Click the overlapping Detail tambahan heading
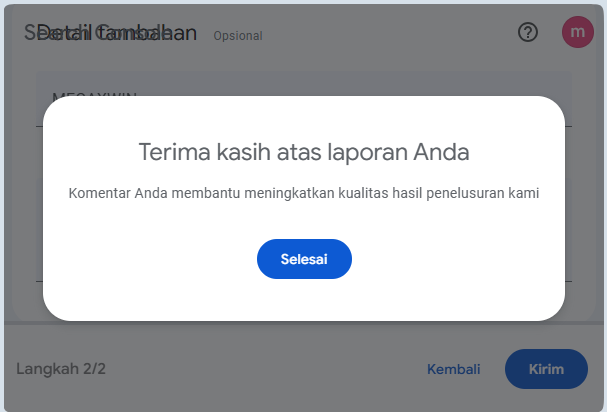 [111, 33]
